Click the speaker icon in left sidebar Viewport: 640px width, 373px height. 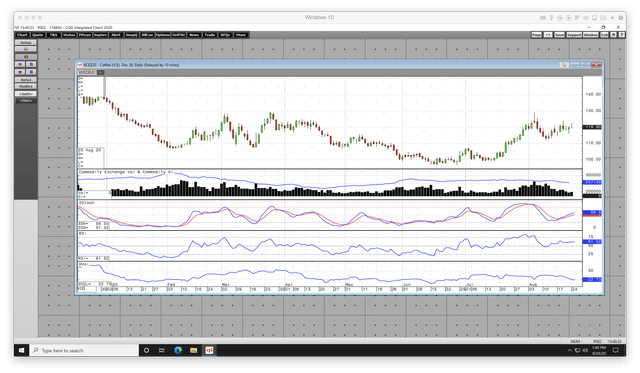pyautogui.click(x=26, y=57)
